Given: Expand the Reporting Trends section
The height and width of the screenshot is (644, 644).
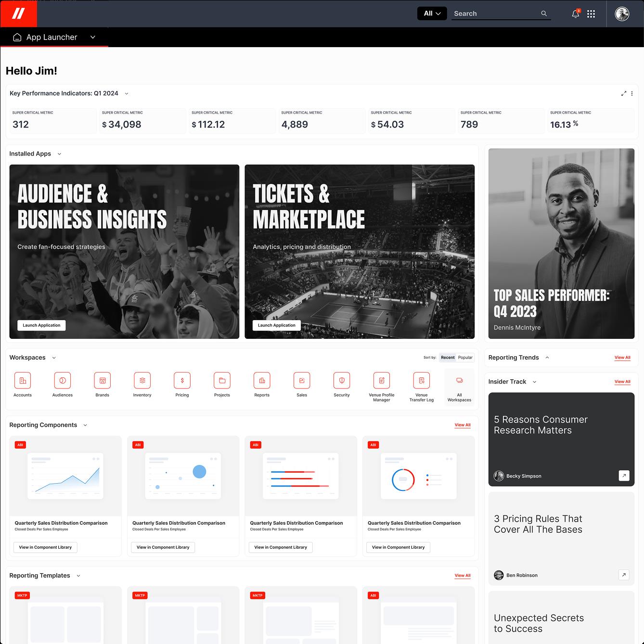Looking at the screenshot, I should coord(547,358).
